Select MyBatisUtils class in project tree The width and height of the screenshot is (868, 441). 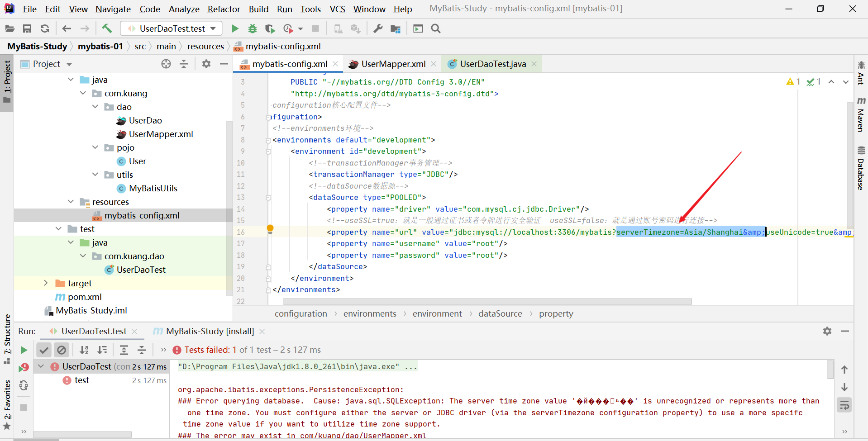153,188
